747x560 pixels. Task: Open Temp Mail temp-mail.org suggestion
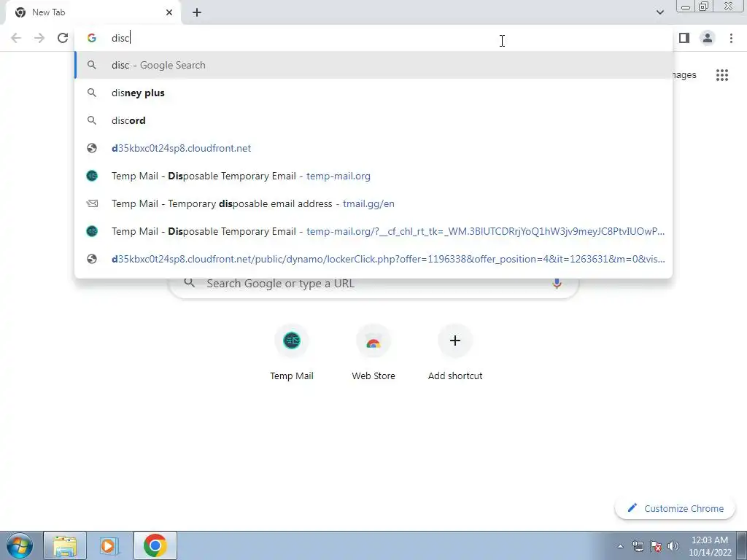(373, 176)
